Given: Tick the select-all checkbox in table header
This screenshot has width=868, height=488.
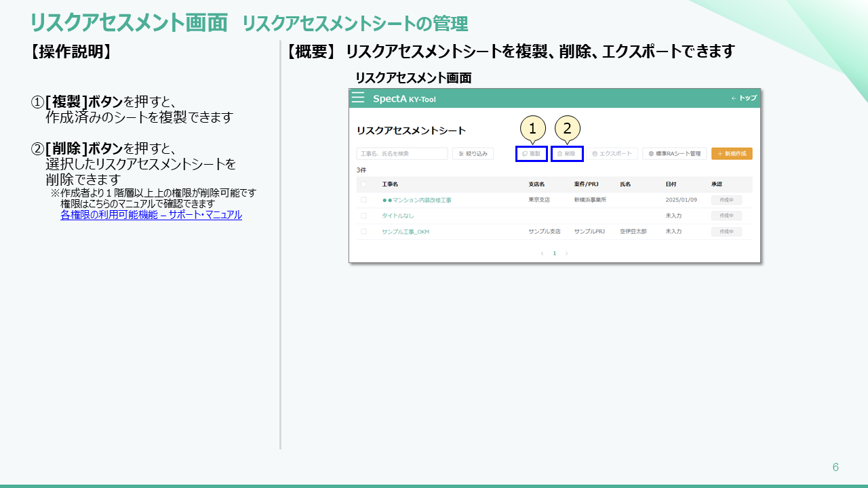Looking at the screenshot, I should pyautogui.click(x=363, y=184).
